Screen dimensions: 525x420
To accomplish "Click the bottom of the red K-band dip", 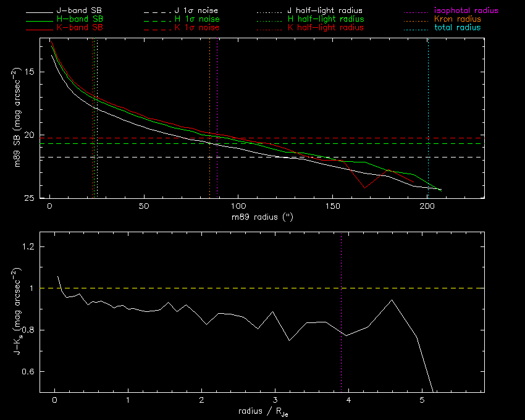I will tap(364, 188).
